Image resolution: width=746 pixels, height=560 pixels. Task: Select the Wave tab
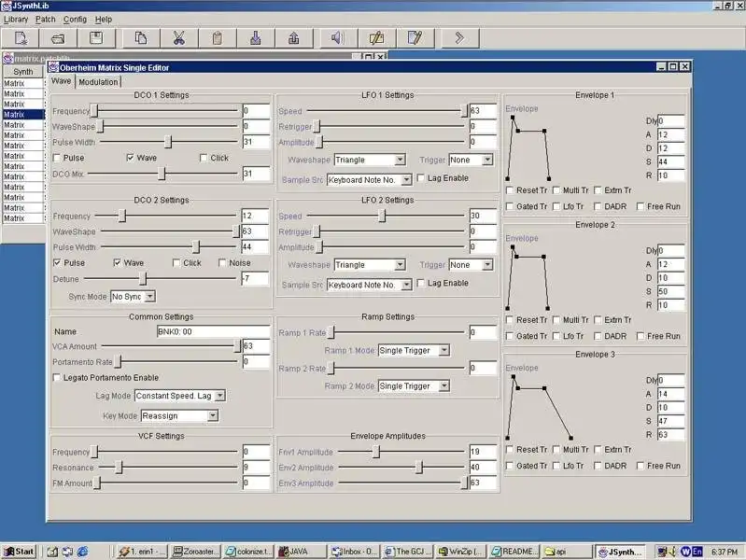point(61,81)
